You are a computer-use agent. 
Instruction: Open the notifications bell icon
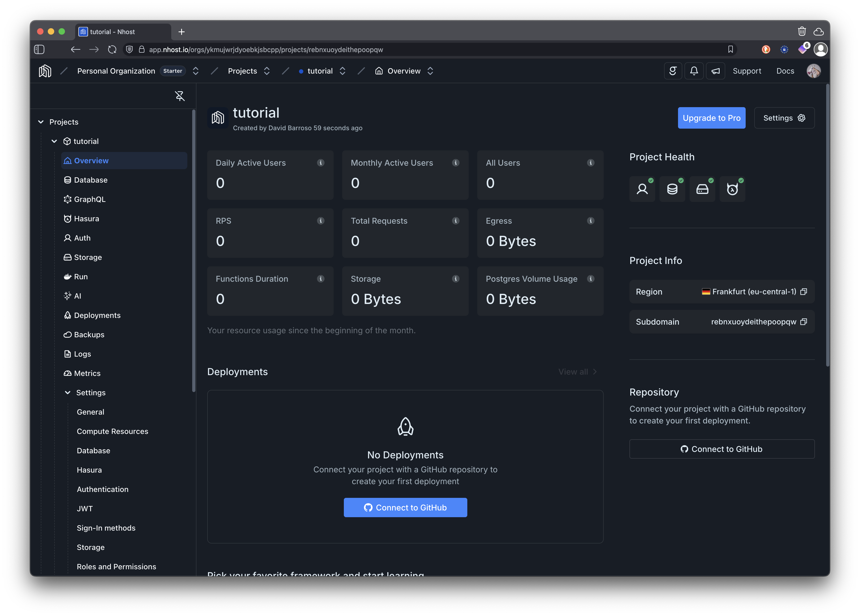click(694, 71)
